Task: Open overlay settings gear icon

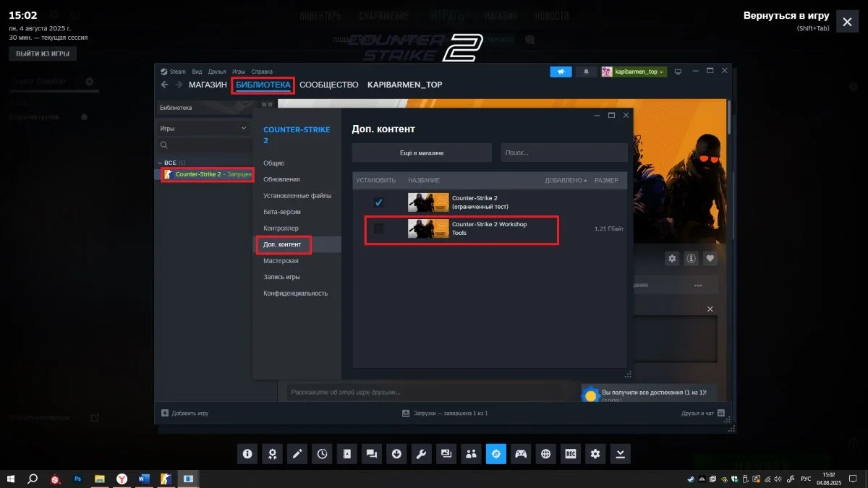Action: (595, 454)
